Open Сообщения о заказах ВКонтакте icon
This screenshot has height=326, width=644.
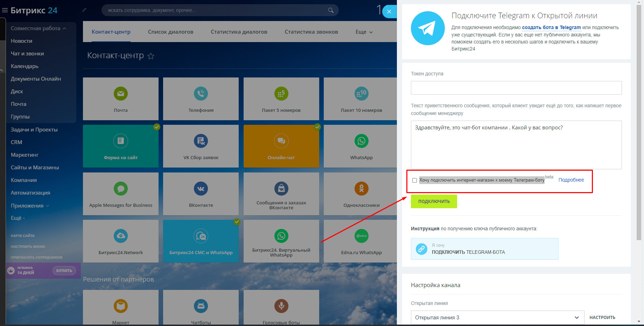click(281, 189)
